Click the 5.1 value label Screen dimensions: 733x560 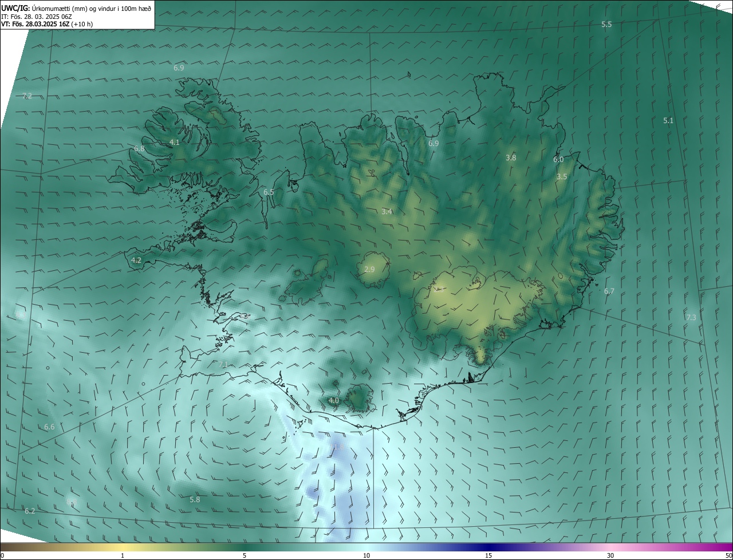click(668, 120)
